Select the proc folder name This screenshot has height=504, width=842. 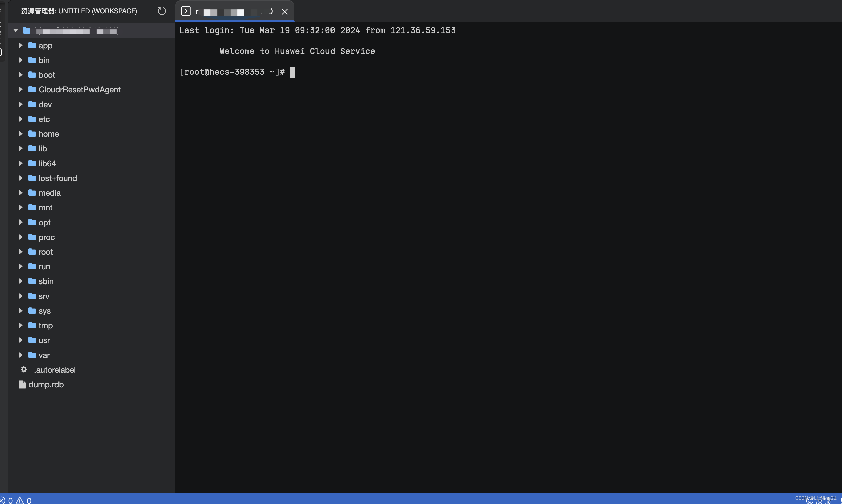pos(47,237)
